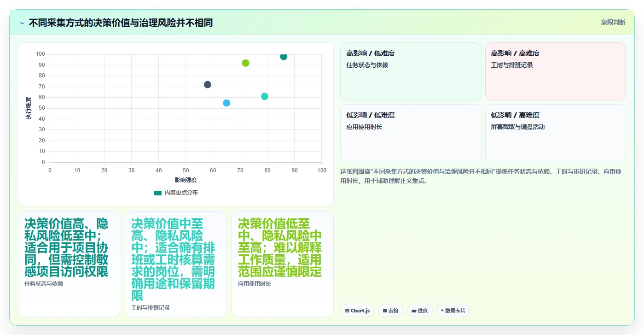Click the 决策价值高、隐私风险低至中 summary card
644x335 pixels.
click(x=69, y=264)
